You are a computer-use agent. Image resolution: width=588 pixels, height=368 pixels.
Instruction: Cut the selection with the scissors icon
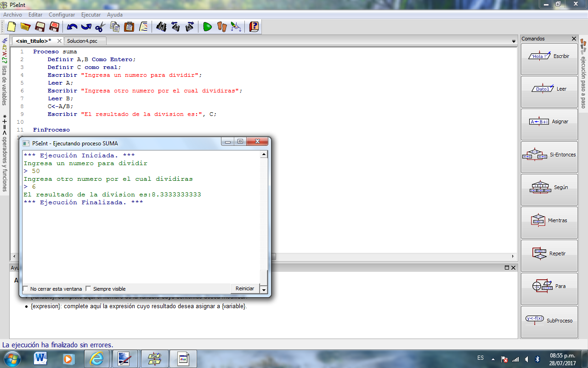coord(101,27)
